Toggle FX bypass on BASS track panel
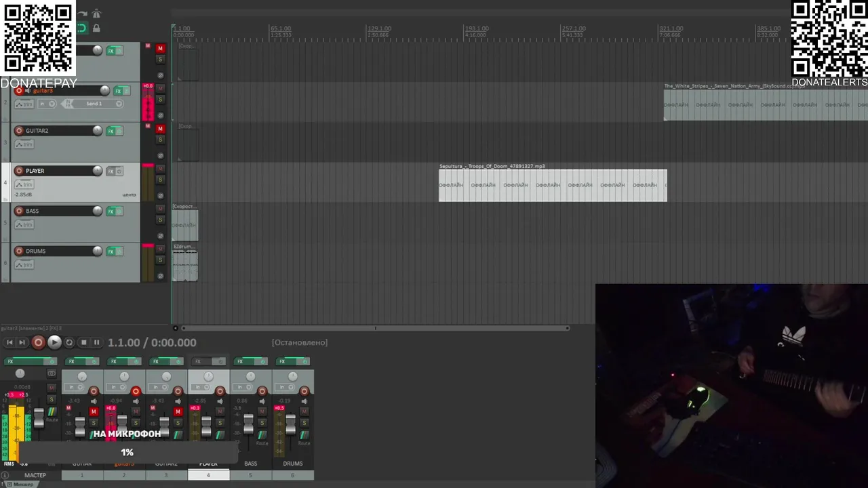 click(x=119, y=211)
